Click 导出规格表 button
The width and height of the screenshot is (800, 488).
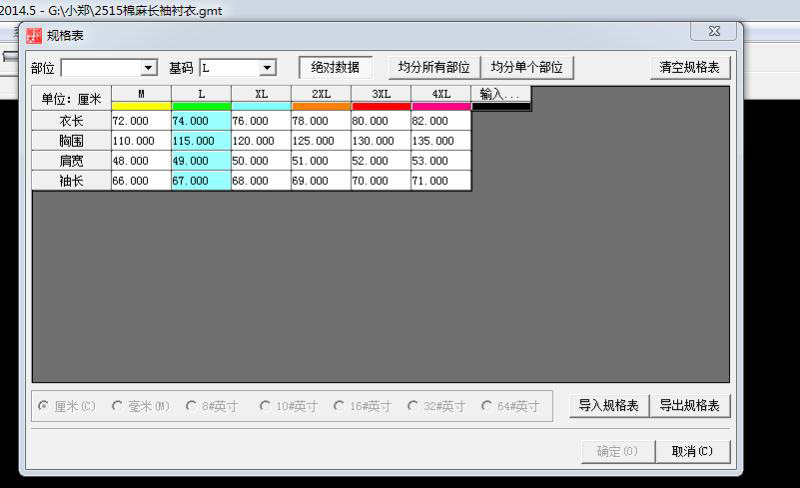(x=690, y=406)
